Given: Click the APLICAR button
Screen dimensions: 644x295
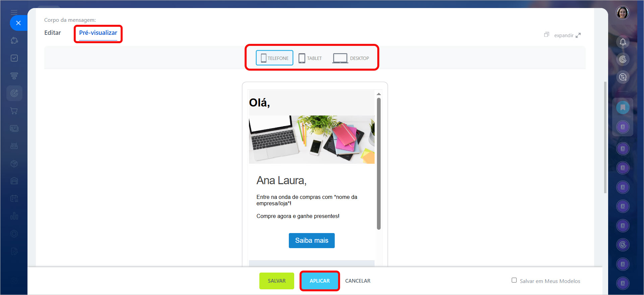Looking at the screenshot, I should coord(320,281).
